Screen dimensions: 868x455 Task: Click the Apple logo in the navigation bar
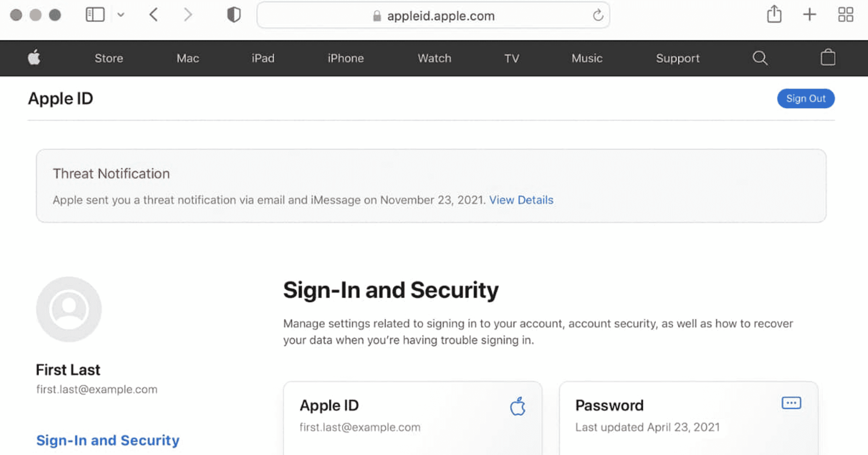[34, 58]
